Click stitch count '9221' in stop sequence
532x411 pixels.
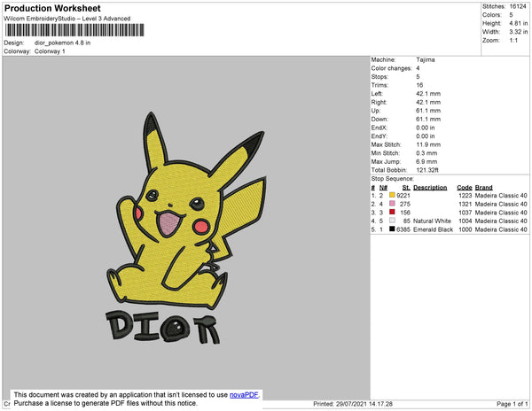pos(403,196)
